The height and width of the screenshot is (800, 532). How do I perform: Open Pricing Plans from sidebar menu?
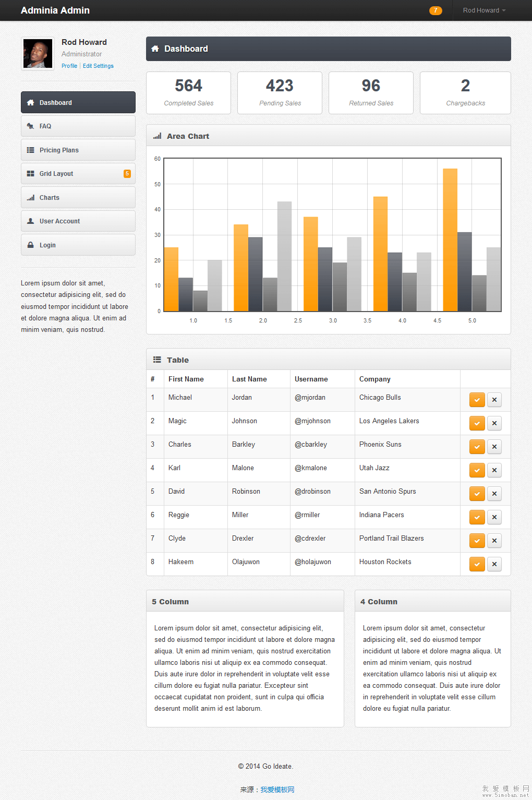[78, 150]
